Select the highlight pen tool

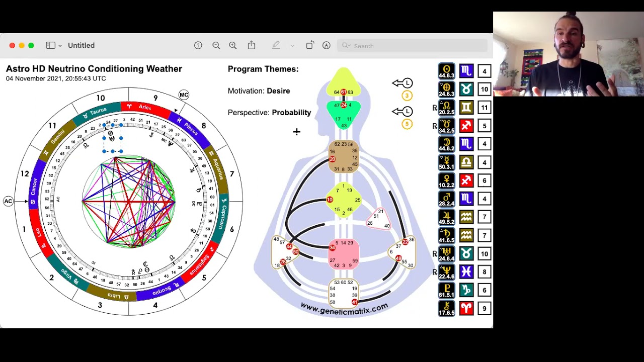276,45
